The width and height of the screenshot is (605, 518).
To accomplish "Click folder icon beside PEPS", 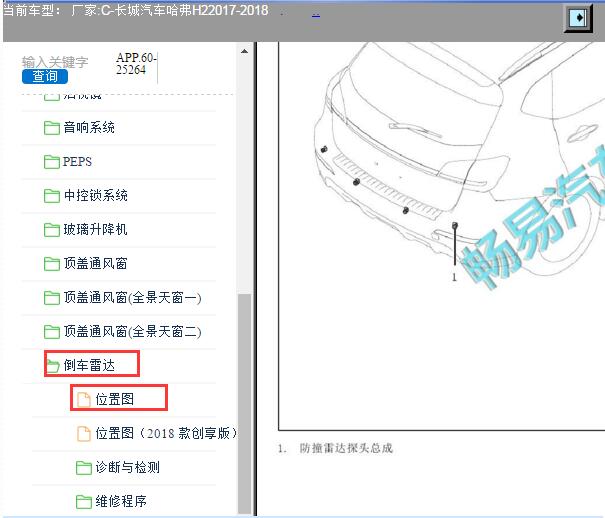I will coord(52,162).
